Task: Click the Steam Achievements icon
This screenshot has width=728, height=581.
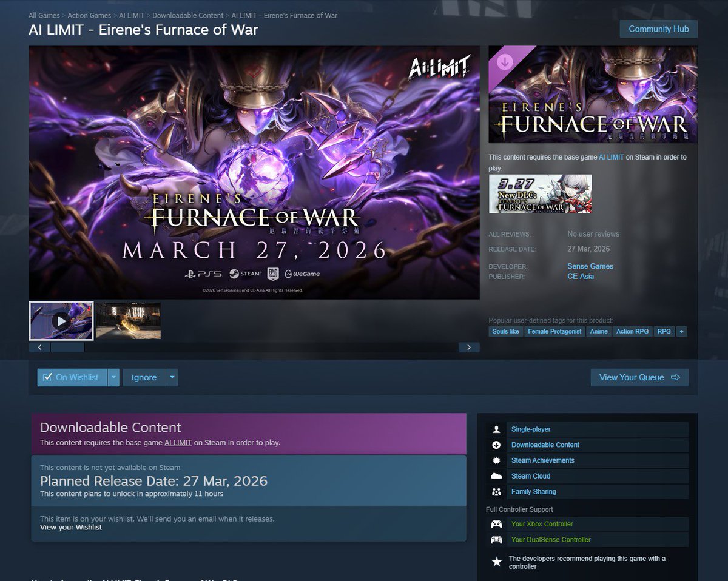Action: [x=496, y=461]
